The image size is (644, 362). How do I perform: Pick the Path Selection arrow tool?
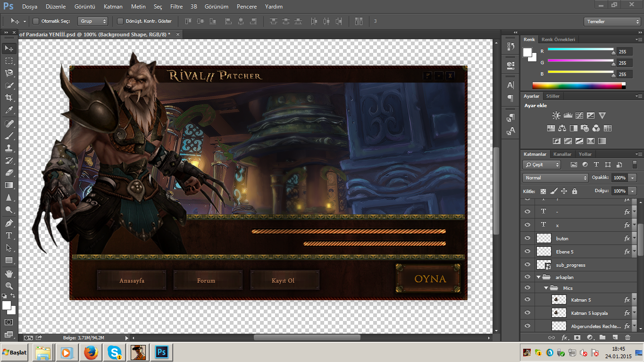(x=9, y=247)
